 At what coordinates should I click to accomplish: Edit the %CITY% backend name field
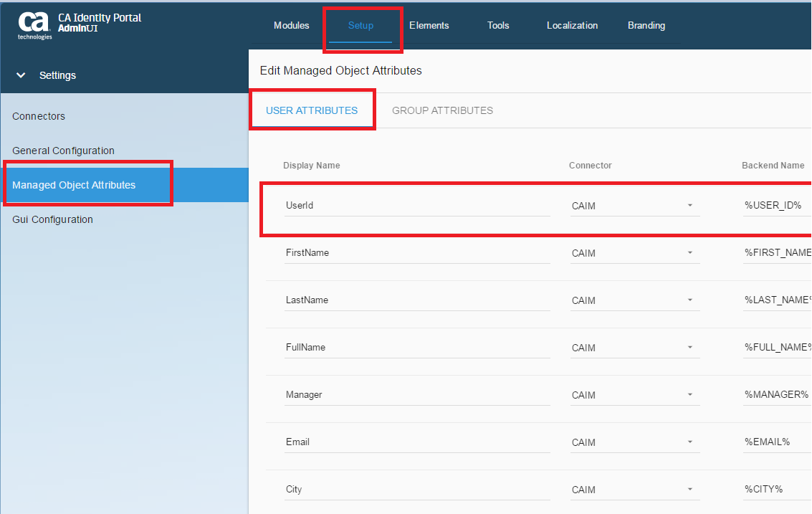pos(777,490)
